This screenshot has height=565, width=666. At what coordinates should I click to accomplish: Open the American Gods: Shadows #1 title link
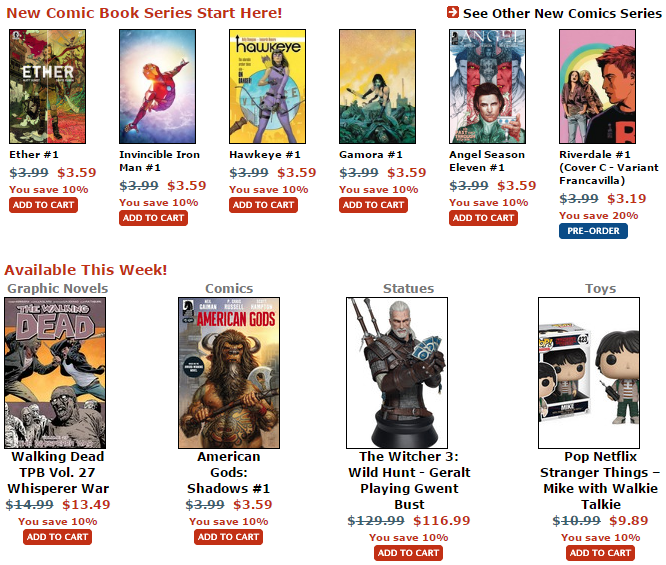pyautogui.click(x=229, y=472)
